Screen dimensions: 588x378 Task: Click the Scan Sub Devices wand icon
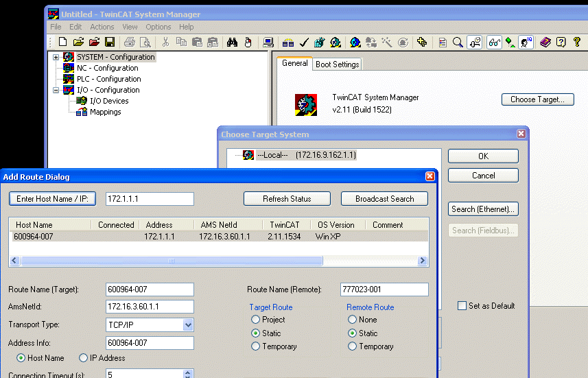click(386, 42)
